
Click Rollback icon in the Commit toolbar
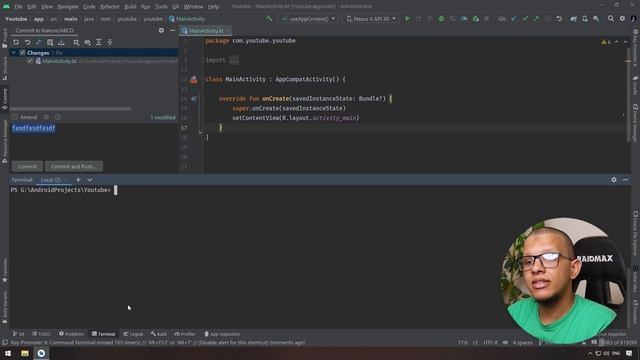tap(27, 42)
